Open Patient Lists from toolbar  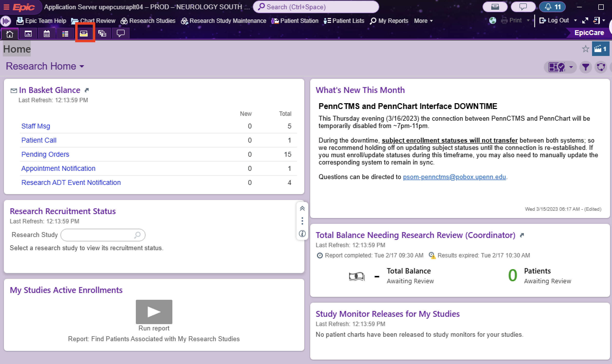point(344,21)
